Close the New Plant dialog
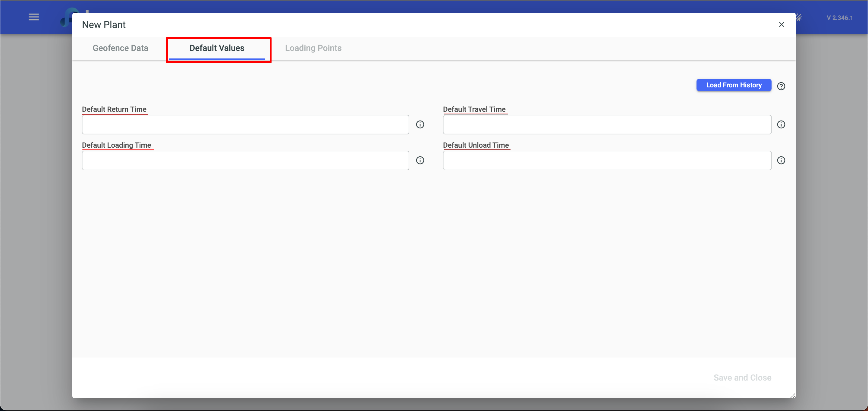 [x=782, y=24]
